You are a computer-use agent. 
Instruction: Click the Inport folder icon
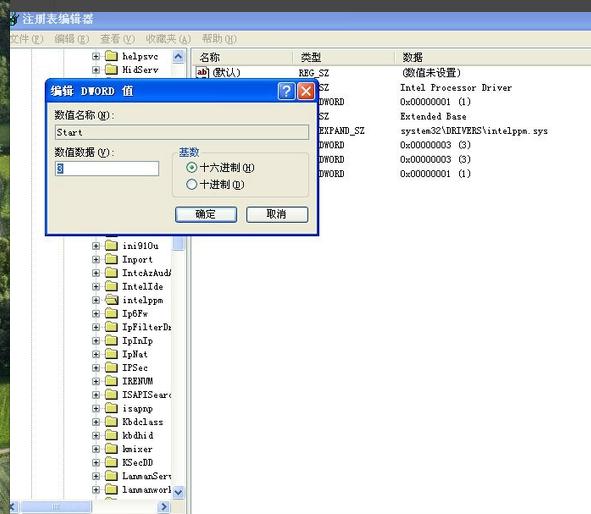pyautogui.click(x=111, y=259)
